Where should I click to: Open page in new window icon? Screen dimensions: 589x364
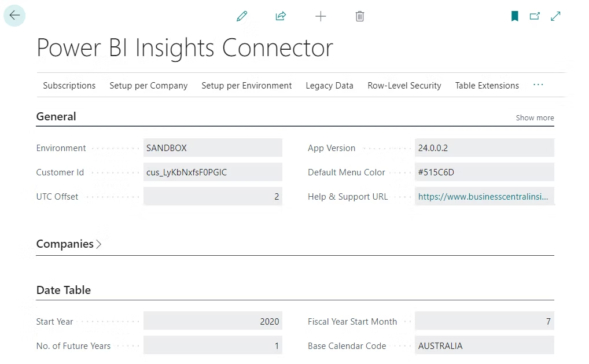coord(535,16)
